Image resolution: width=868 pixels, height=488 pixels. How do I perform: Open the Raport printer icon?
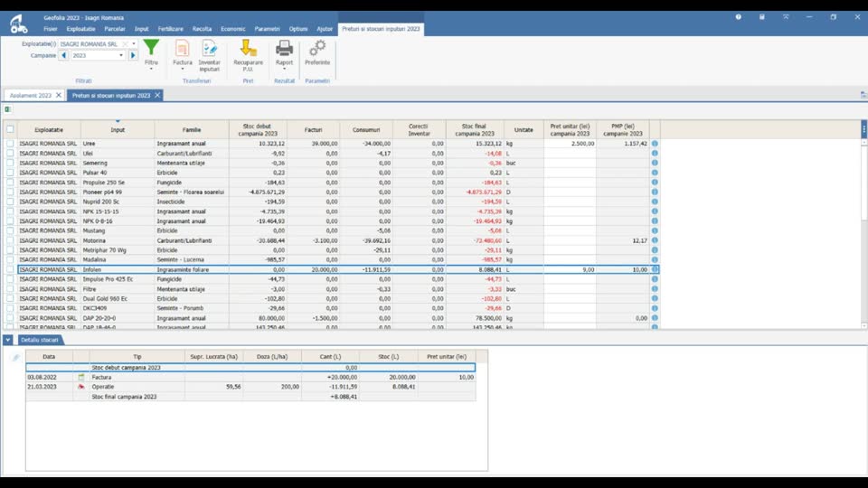(284, 49)
